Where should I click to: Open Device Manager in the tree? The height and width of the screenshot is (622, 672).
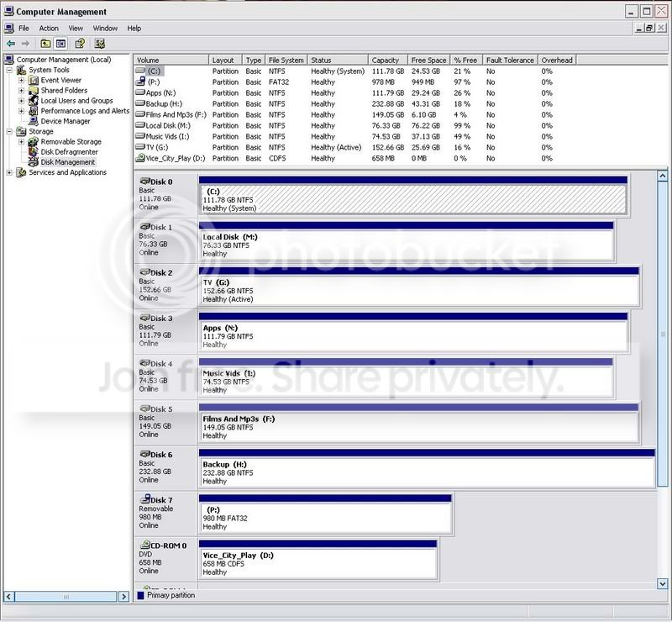[x=65, y=121]
